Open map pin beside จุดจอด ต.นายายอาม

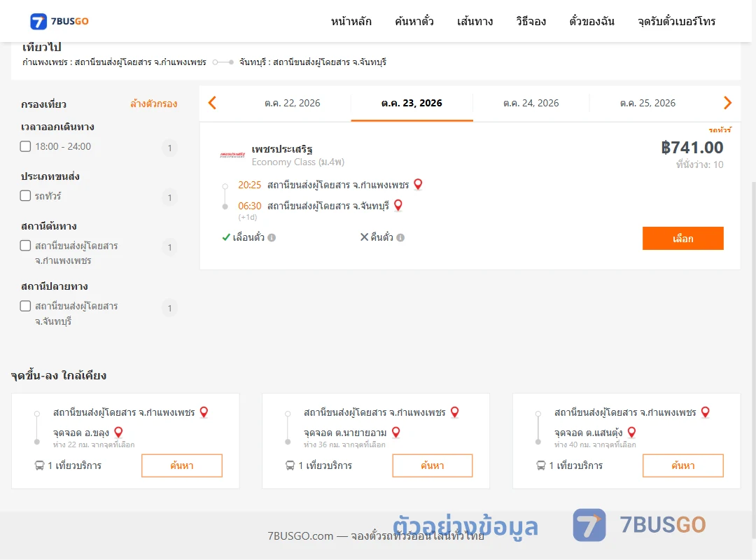click(x=395, y=433)
